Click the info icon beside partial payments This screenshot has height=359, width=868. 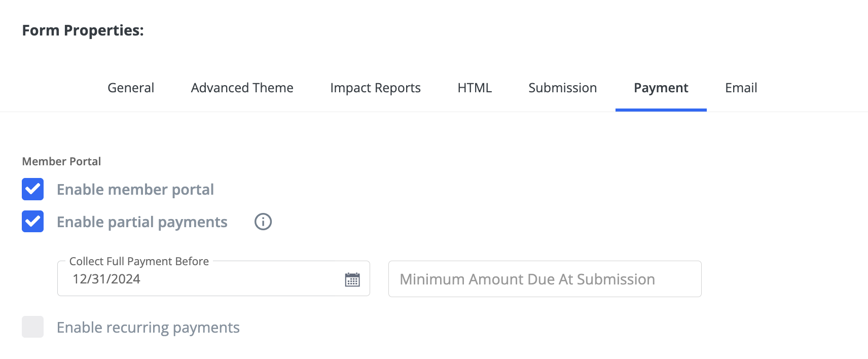click(x=263, y=222)
